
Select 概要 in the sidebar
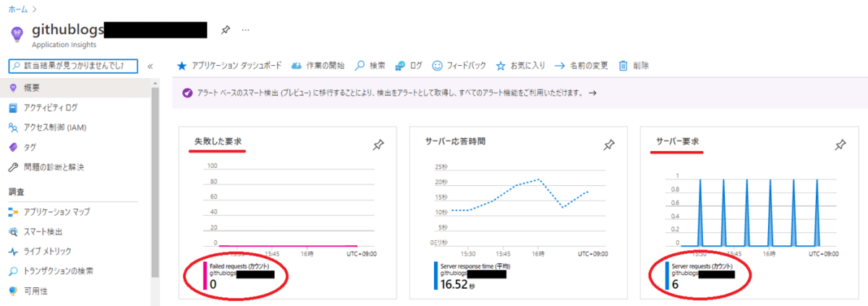point(76,88)
